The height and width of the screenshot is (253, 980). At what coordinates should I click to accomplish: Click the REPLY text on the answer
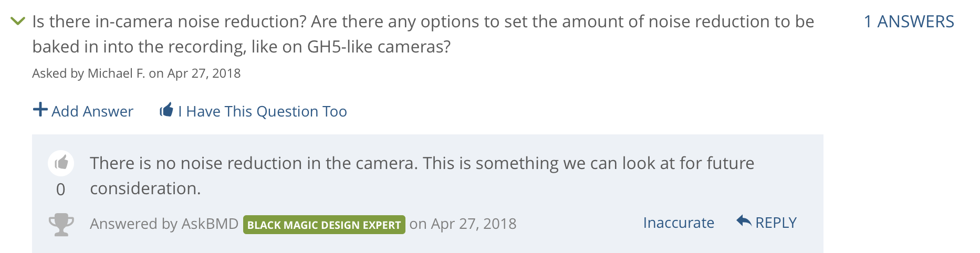(776, 223)
